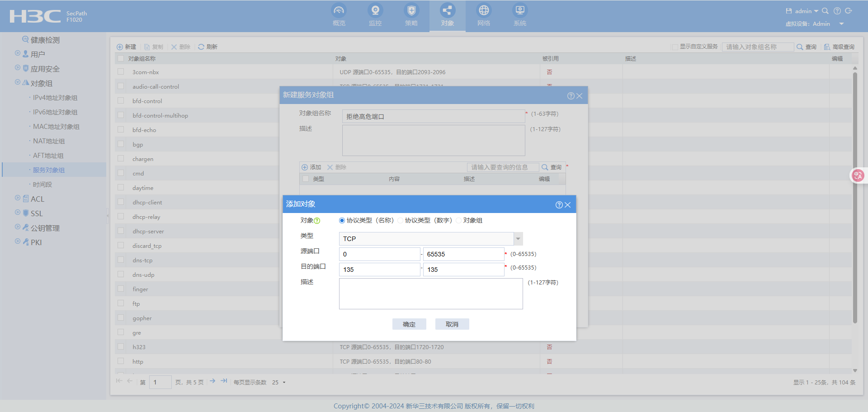The height and width of the screenshot is (412, 868).
Task: Expand the 应用安全 node in sidebar
Action: (x=18, y=68)
